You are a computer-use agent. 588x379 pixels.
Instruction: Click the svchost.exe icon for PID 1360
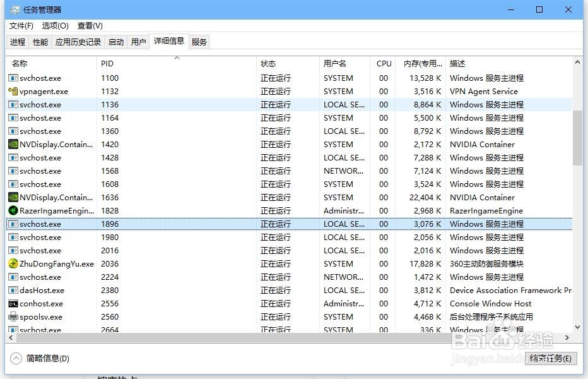point(13,131)
